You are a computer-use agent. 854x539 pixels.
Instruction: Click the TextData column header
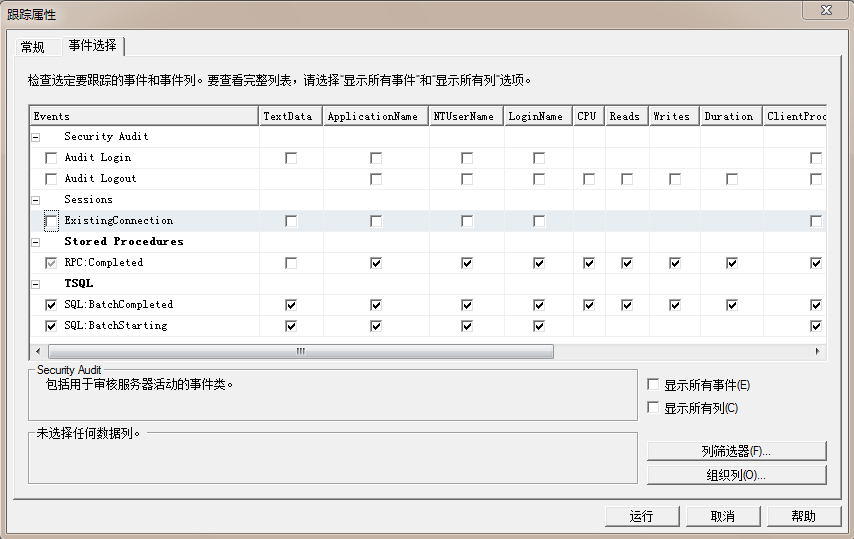click(288, 116)
